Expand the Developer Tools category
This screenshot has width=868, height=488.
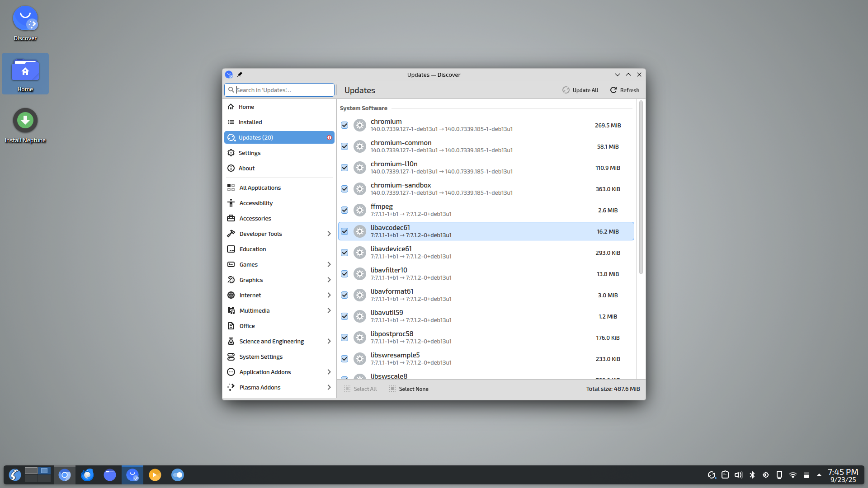[x=329, y=234]
